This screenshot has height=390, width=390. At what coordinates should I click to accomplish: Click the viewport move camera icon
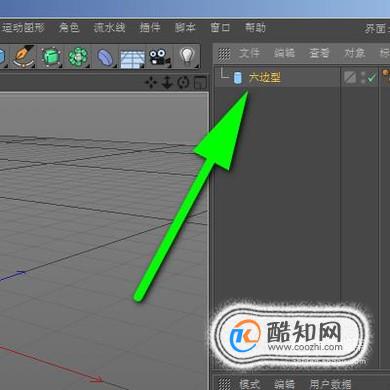click(x=151, y=82)
